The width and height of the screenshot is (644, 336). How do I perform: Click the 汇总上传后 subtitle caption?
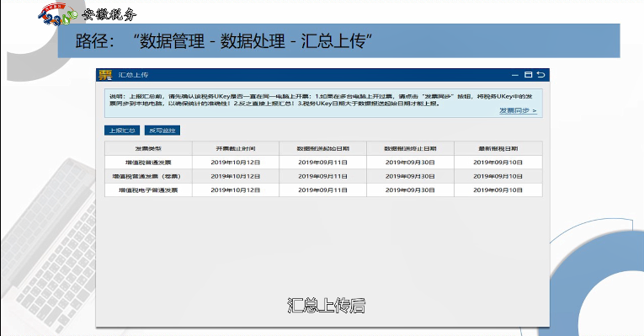click(x=326, y=306)
